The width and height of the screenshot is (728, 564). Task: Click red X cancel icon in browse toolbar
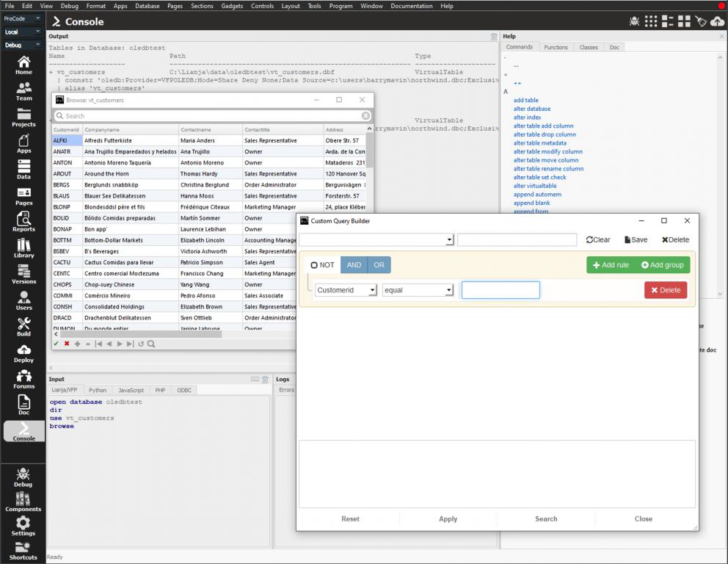click(x=67, y=344)
